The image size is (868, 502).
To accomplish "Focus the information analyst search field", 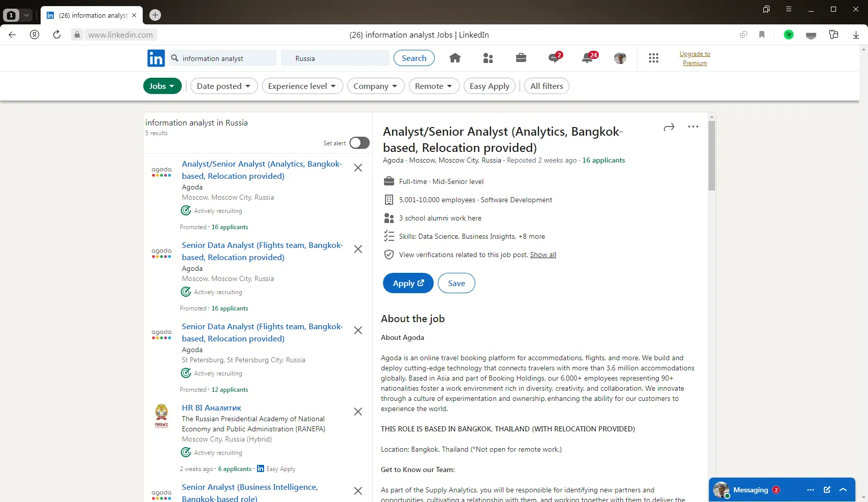I will [x=223, y=58].
